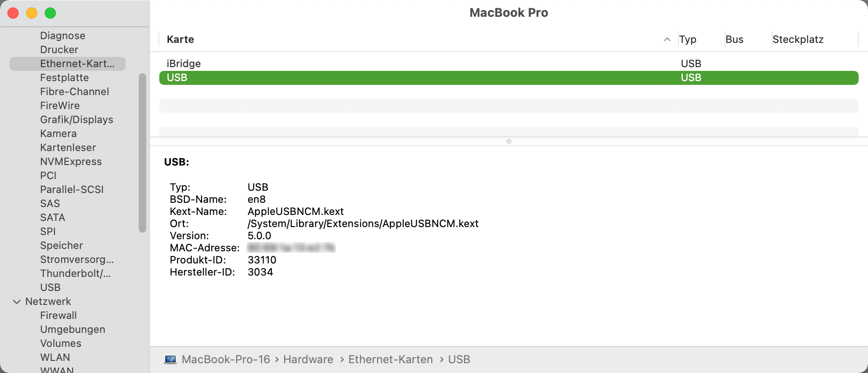Sort by the Bus column header
Viewport: 868px width, 373px height.
click(734, 40)
